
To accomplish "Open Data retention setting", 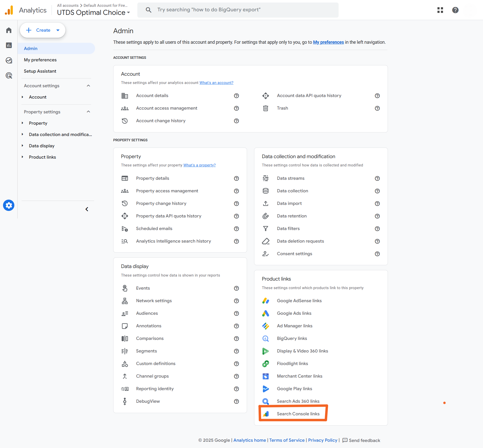I will 292,216.
